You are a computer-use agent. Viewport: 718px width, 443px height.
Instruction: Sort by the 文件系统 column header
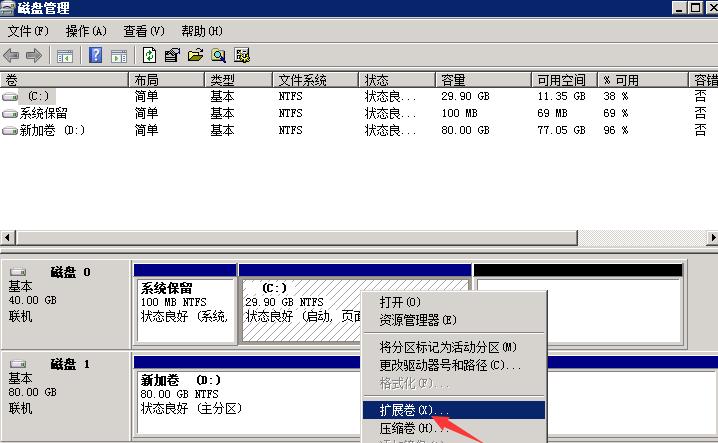(315, 80)
